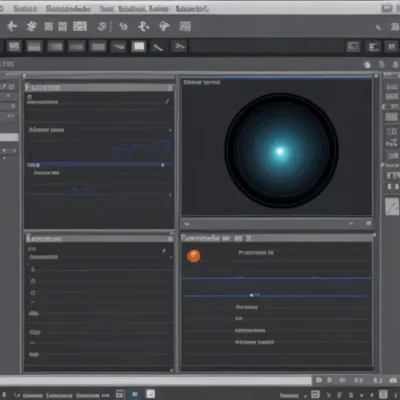Click the upper blue line in bottom-right panel
Screen dimensions: 400x400
point(277,278)
